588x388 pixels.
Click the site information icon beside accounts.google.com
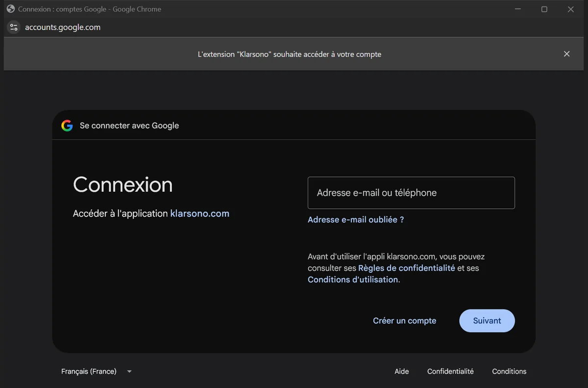14,27
